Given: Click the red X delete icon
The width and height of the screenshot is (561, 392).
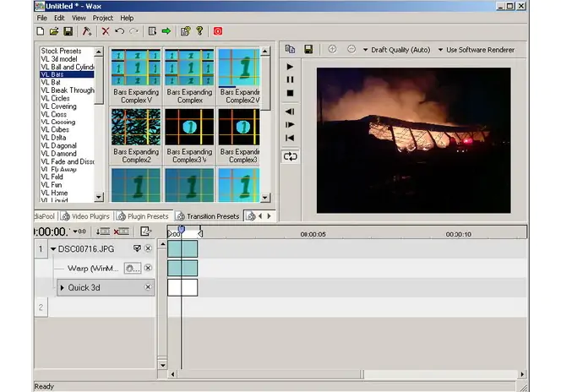Looking at the screenshot, I should pyautogui.click(x=106, y=31).
